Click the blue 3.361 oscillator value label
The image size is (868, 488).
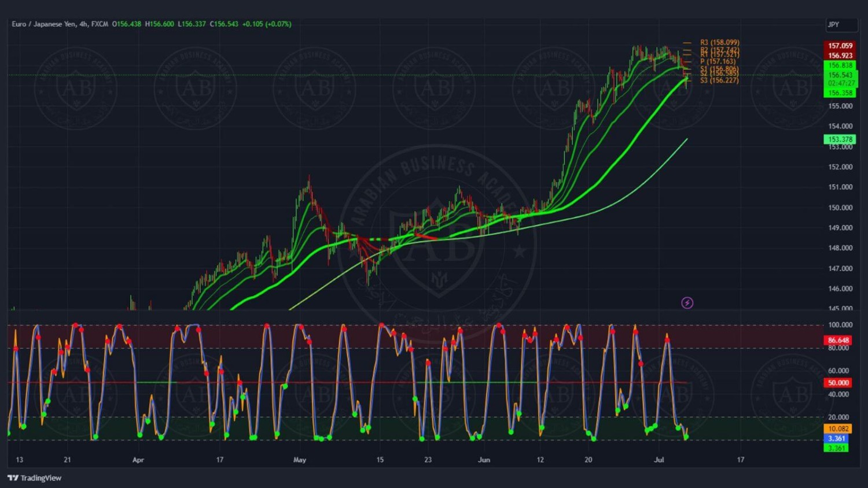coord(836,439)
